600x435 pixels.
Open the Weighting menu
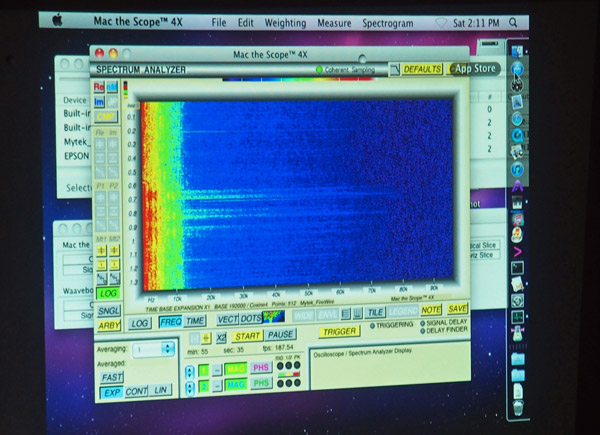coord(285,23)
